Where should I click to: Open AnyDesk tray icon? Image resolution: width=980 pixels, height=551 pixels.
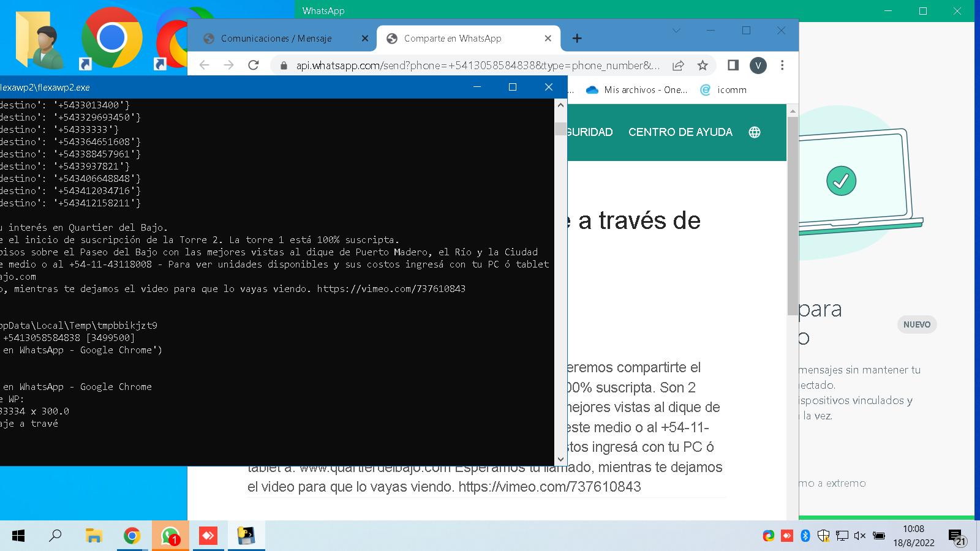click(x=787, y=536)
